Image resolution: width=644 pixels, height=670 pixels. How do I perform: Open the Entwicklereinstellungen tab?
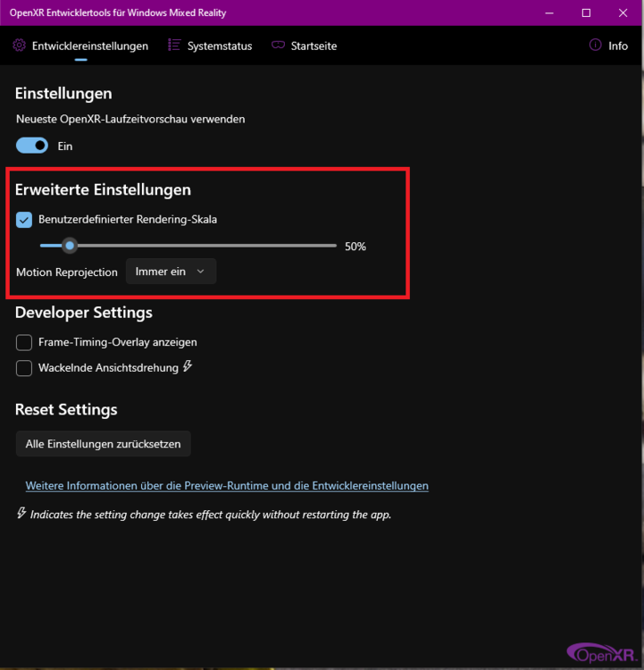(80, 46)
